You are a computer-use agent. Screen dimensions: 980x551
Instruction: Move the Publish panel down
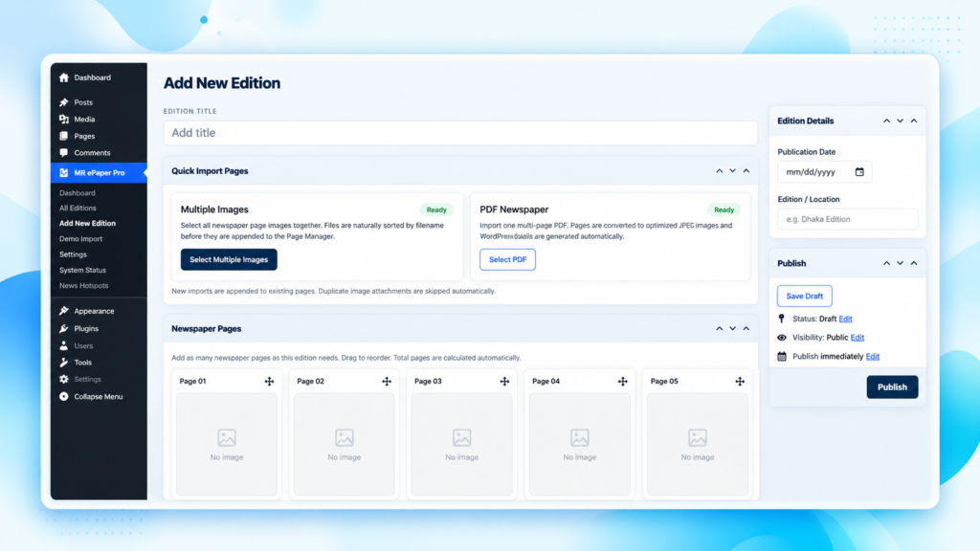coord(900,264)
